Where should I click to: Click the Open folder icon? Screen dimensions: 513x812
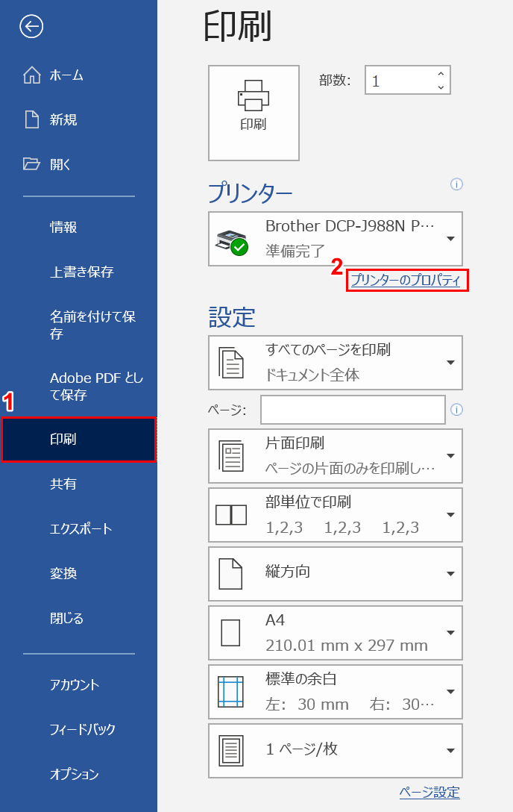(x=31, y=164)
